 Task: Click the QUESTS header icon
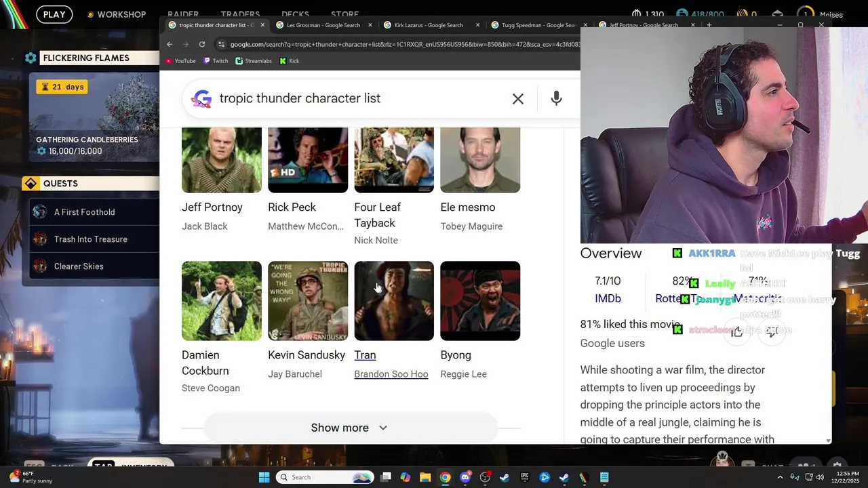tap(31, 184)
